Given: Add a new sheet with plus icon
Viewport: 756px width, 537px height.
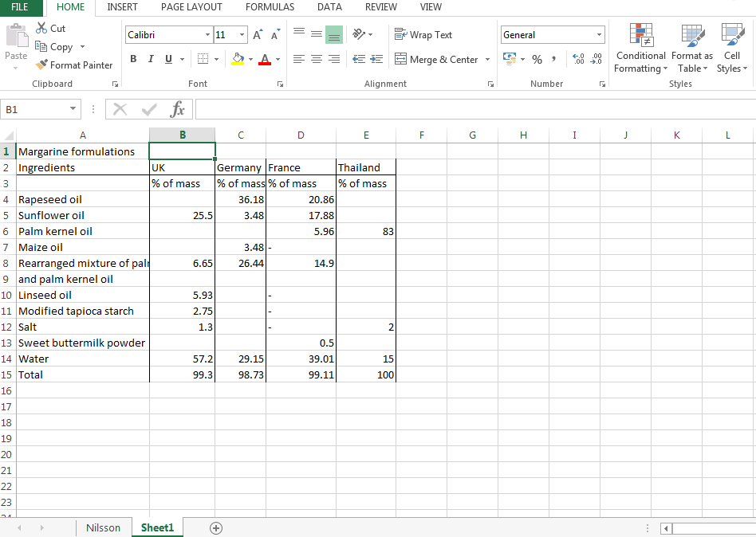Looking at the screenshot, I should pyautogui.click(x=216, y=528).
